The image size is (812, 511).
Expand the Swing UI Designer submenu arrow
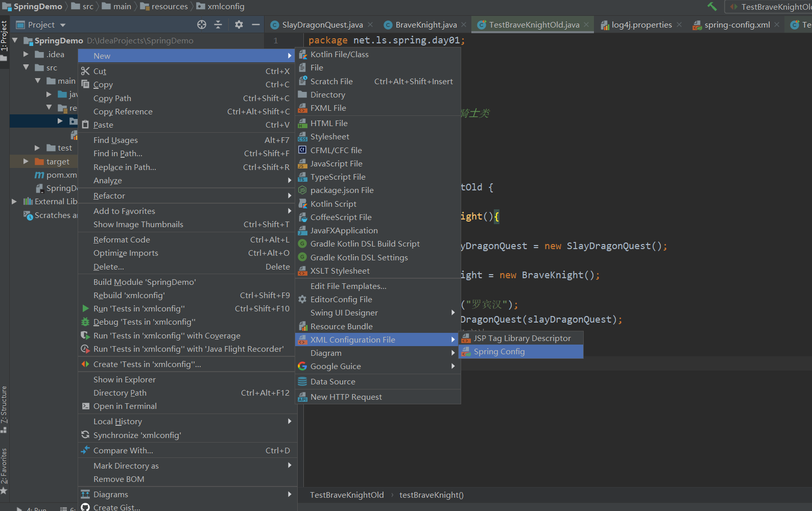453,312
